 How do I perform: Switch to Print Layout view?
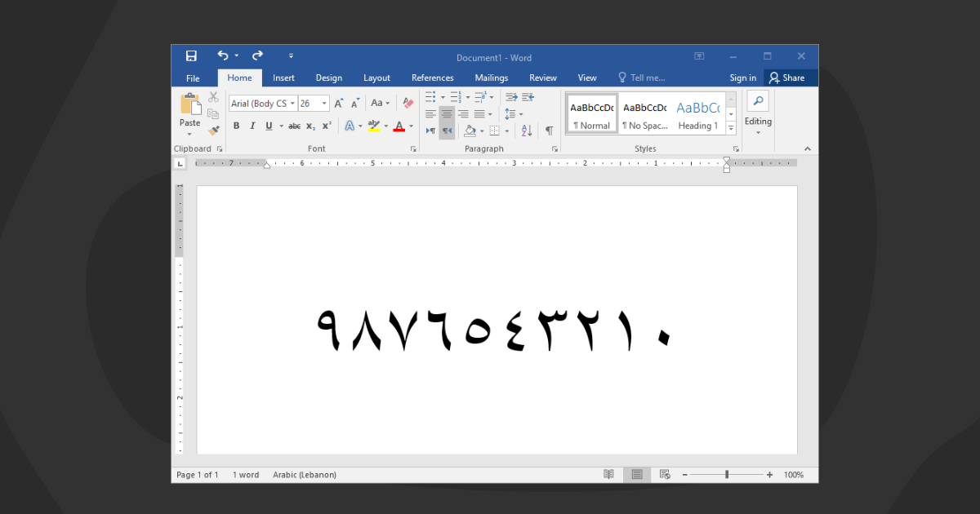(x=637, y=475)
